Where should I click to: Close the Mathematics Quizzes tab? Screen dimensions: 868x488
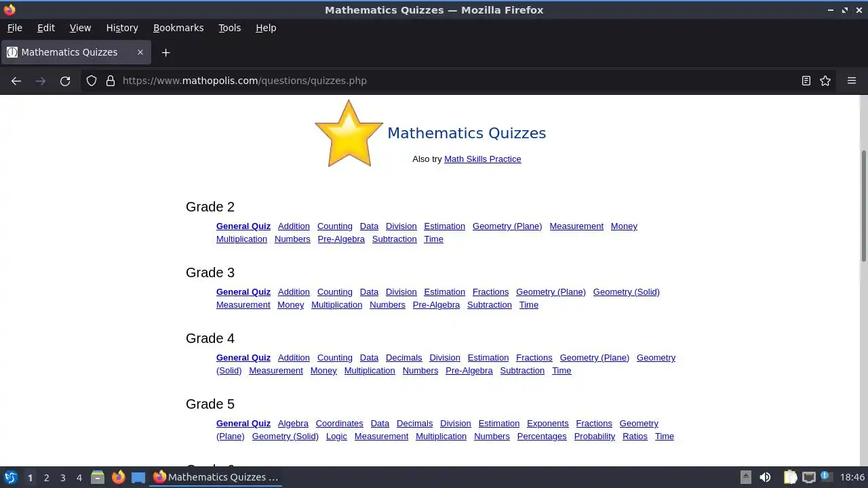(140, 52)
